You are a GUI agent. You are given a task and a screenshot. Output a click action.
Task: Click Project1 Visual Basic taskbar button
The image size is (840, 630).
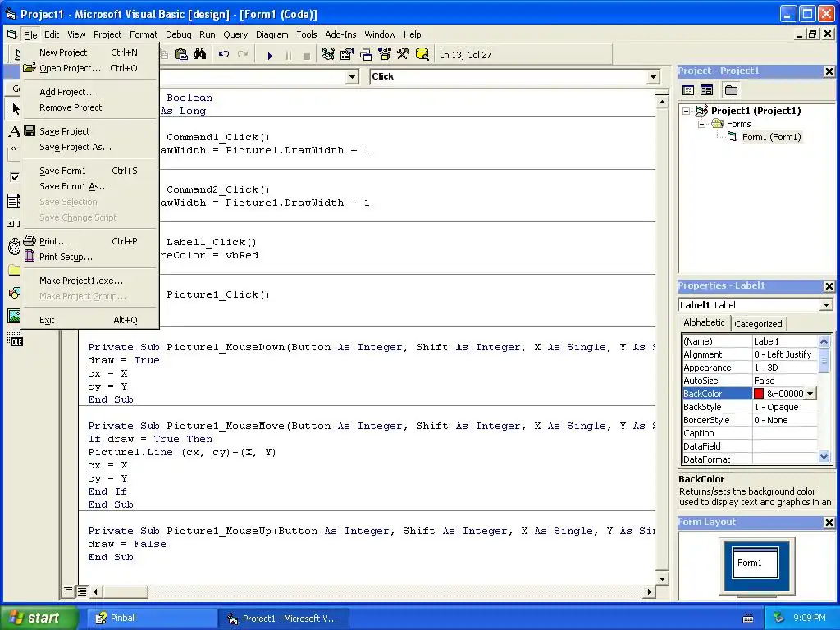(283, 619)
